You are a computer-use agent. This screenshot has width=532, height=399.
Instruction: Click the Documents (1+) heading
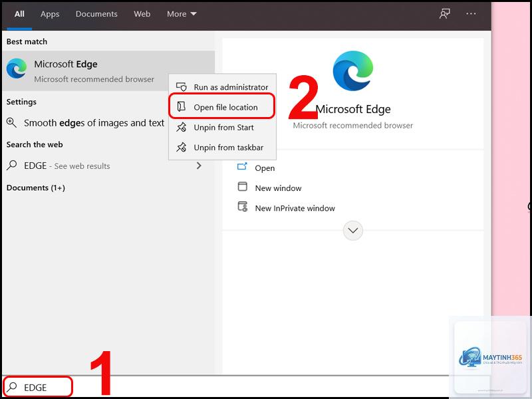36,188
